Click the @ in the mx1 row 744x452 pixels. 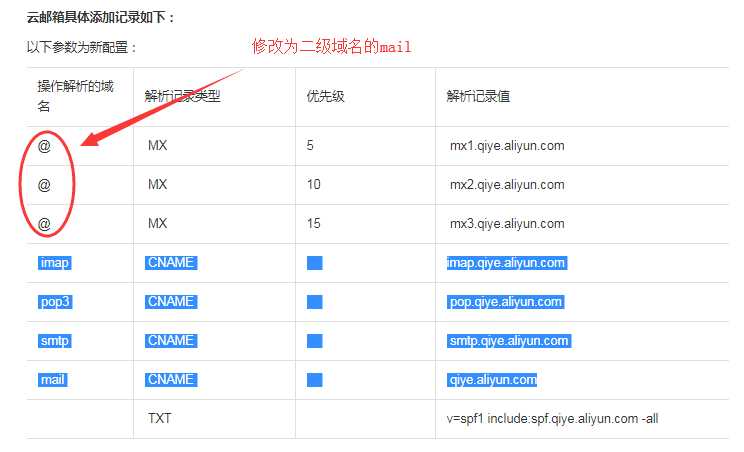(x=44, y=146)
